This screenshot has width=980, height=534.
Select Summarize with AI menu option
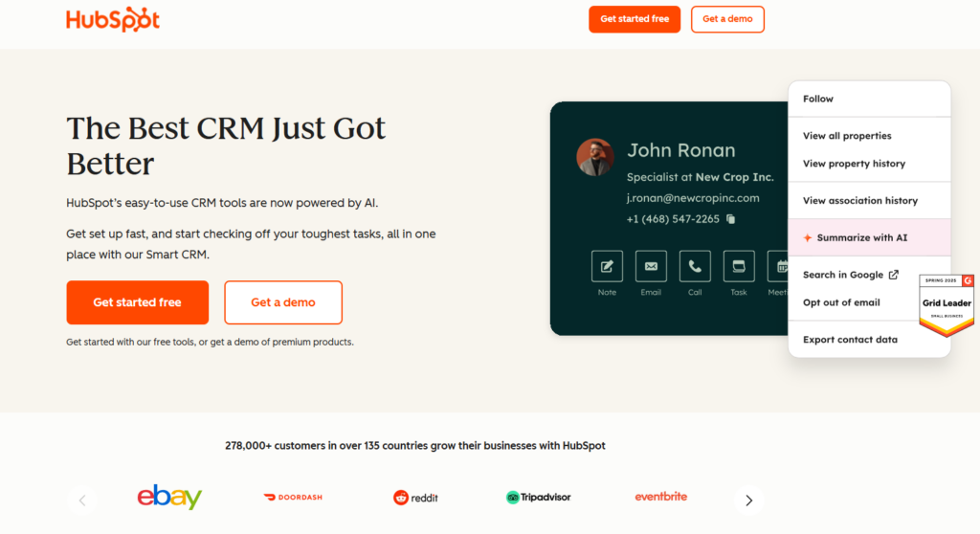point(861,237)
